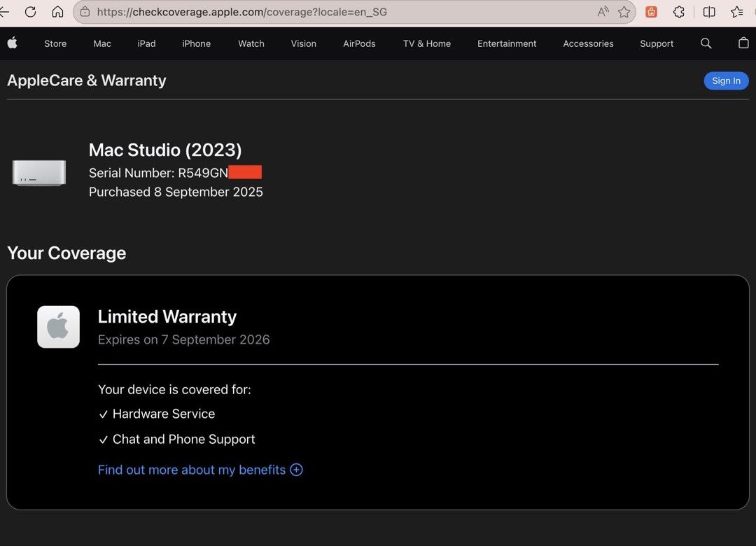The height and width of the screenshot is (546, 756).
Task: Click the Your Coverage heading
Action: point(66,253)
